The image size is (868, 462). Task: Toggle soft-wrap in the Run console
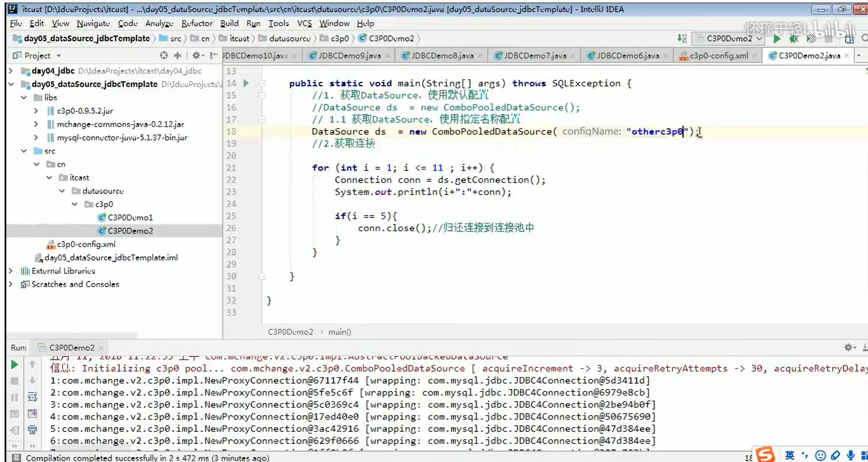(x=32, y=397)
